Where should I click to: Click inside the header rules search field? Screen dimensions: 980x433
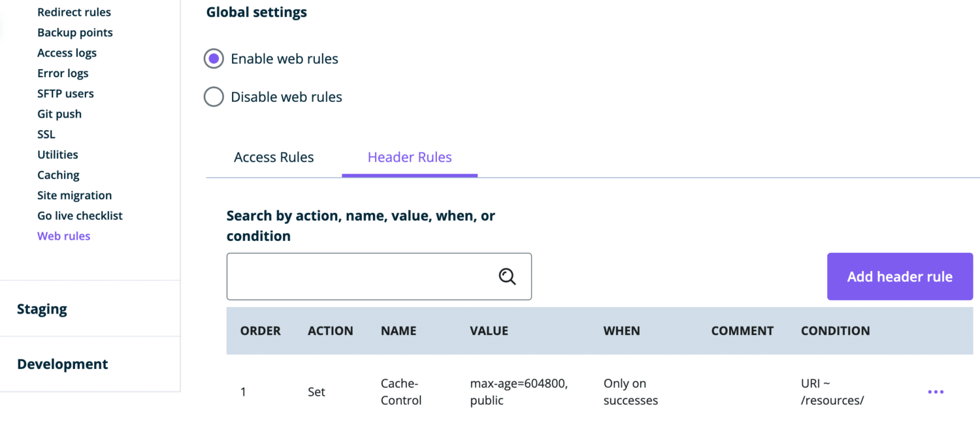point(359,277)
